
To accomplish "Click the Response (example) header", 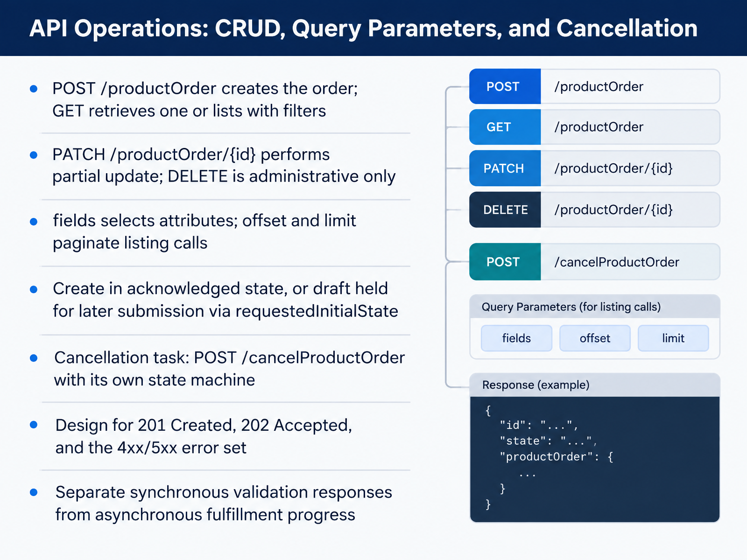I will (595, 385).
